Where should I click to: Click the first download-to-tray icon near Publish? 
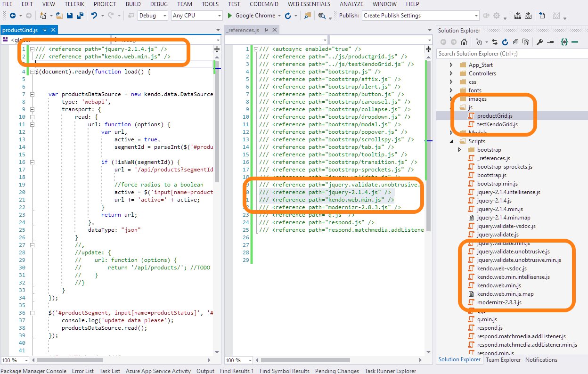[x=518, y=16]
